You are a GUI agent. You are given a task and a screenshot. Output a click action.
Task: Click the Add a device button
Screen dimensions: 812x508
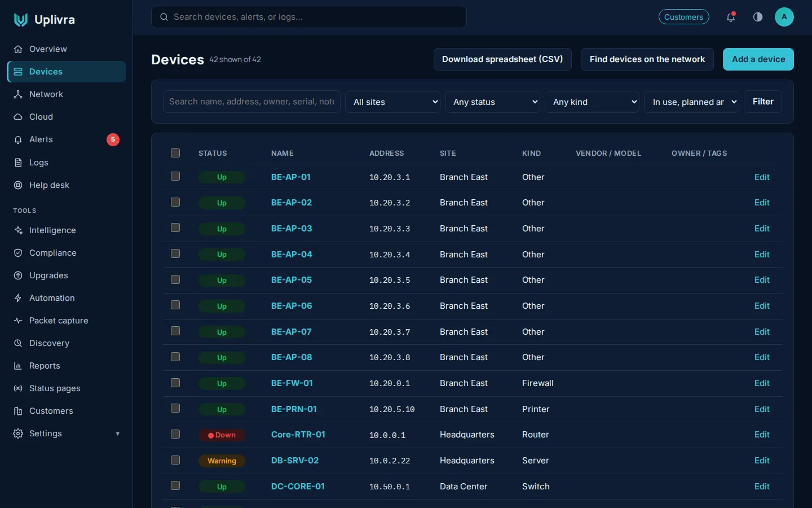coord(758,59)
